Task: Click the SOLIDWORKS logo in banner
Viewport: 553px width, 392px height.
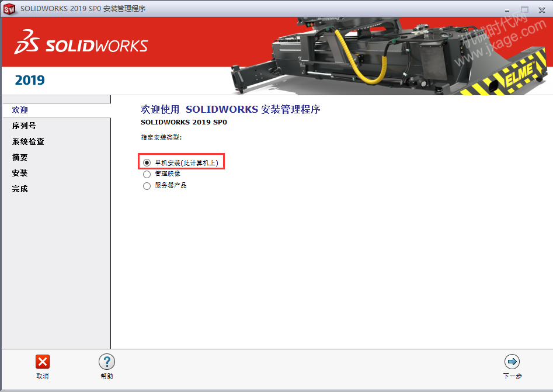Action: 81,42
